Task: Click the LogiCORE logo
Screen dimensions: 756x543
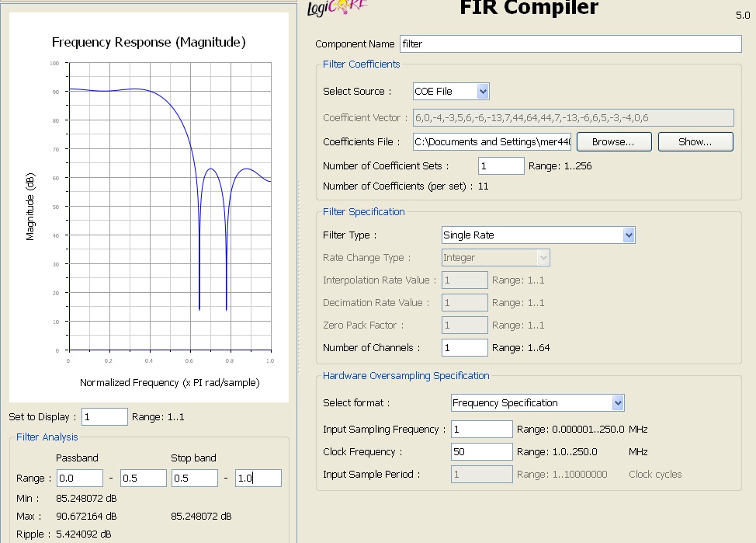Action: tap(338, 8)
